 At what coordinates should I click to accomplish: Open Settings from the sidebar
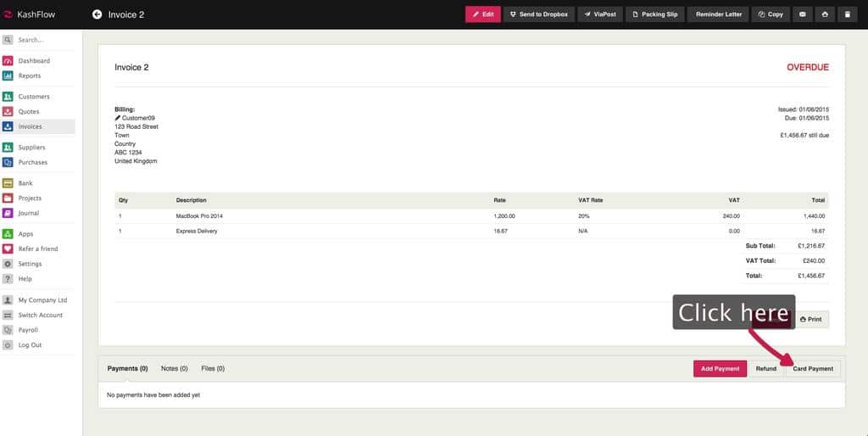tap(30, 264)
